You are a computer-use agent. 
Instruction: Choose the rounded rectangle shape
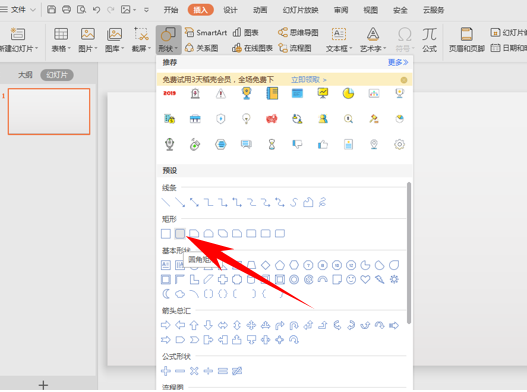pos(180,233)
